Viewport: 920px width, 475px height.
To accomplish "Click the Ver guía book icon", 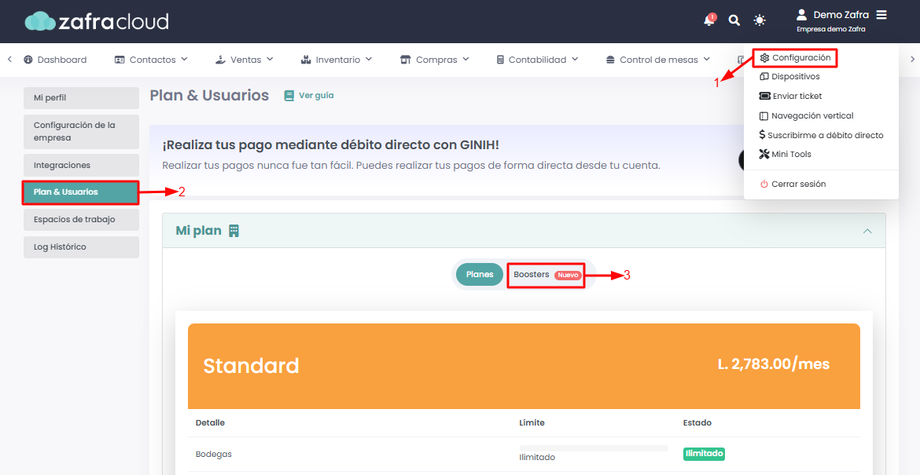I will click(289, 96).
